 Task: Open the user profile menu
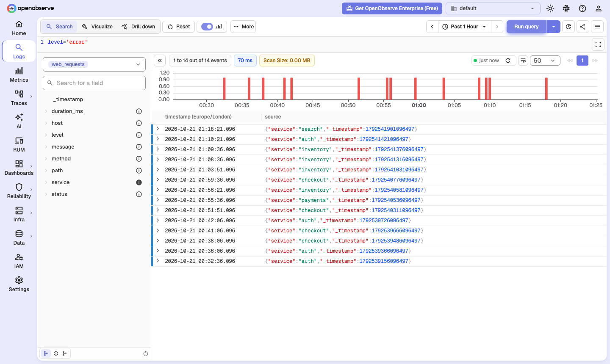click(x=599, y=8)
